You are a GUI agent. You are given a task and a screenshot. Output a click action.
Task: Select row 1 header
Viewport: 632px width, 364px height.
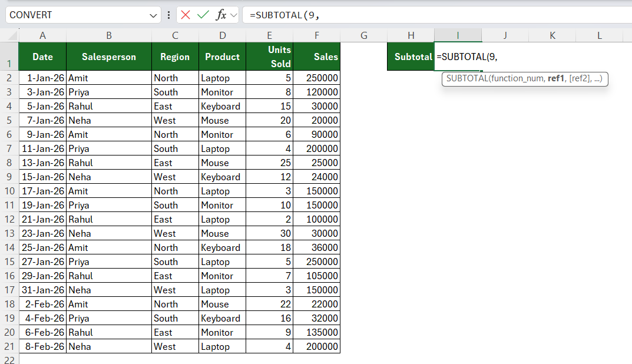point(9,57)
